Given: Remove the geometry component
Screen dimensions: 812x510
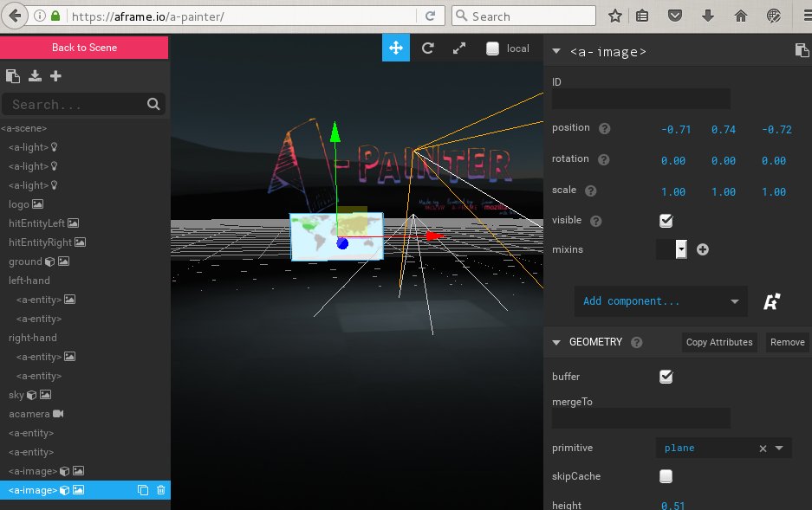Looking at the screenshot, I should pos(787,342).
